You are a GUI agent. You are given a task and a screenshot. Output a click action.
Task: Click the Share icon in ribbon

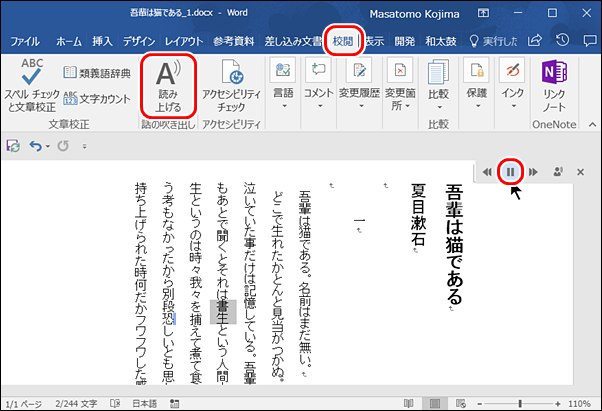[x=535, y=40]
